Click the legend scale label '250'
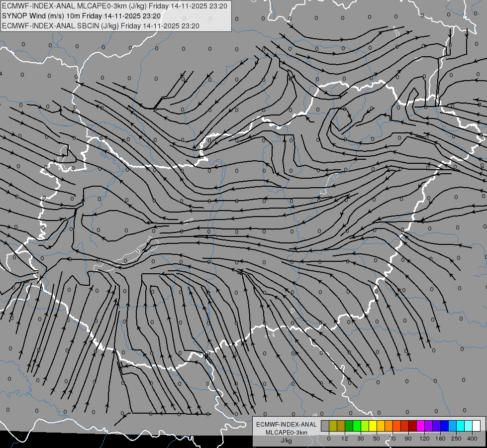This screenshot has height=448, width=487. (456, 439)
